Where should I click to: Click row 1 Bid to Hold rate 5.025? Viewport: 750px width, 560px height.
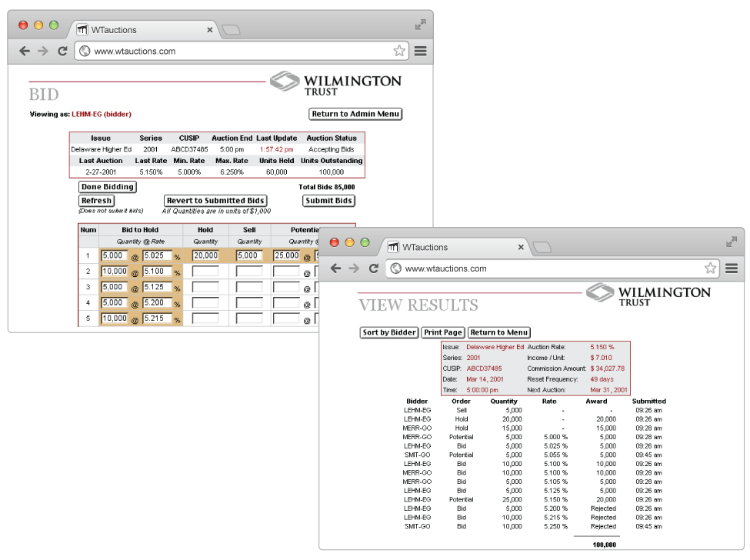point(157,256)
